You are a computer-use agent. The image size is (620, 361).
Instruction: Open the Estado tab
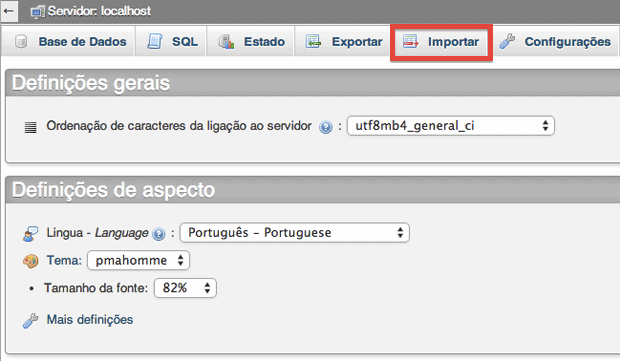tap(250, 42)
